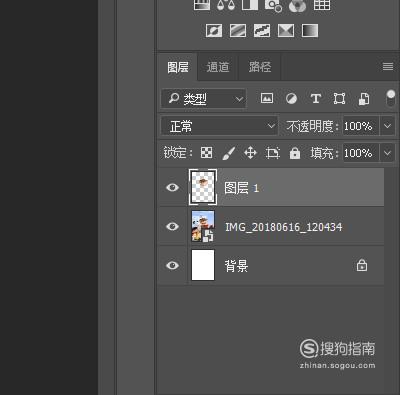Click the 填充 fill value field
The image size is (400, 395).
(x=361, y=153)
